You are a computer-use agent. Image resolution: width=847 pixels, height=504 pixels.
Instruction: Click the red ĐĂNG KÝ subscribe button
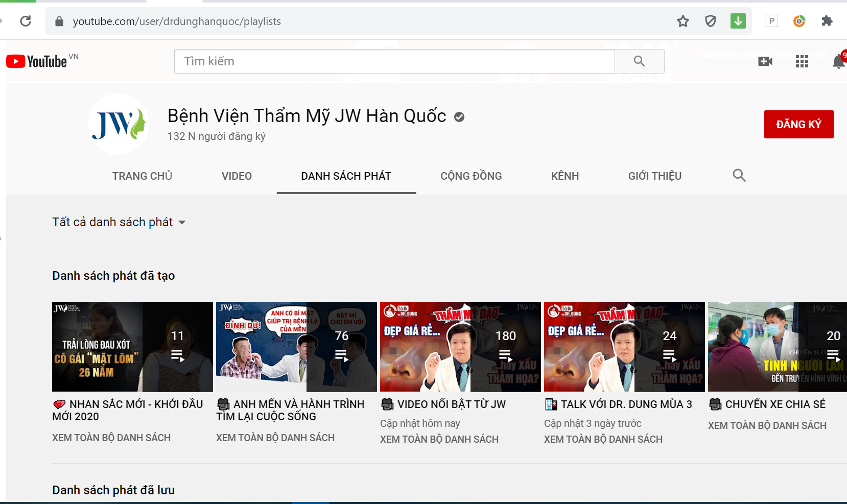pos(799,124)
